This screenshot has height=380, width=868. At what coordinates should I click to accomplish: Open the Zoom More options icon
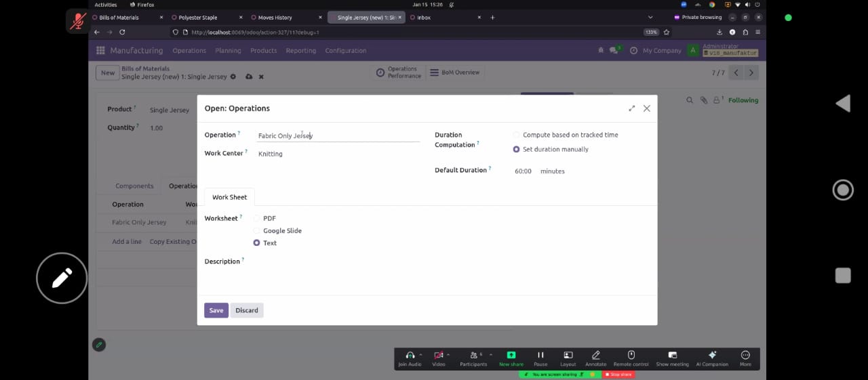(x=745, y=356)
